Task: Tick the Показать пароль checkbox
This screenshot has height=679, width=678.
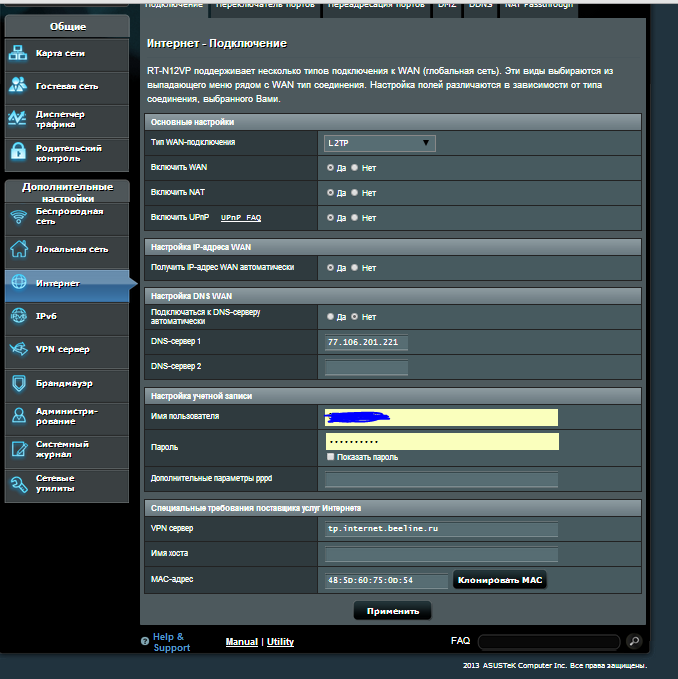Action: coord(331,457)
